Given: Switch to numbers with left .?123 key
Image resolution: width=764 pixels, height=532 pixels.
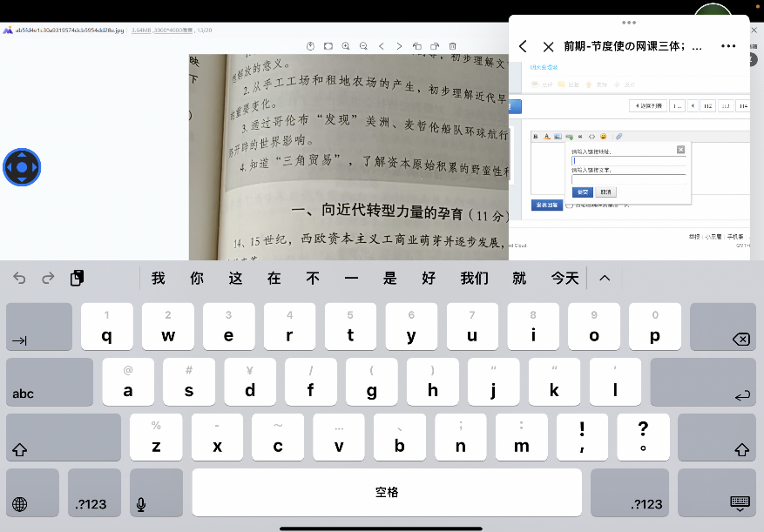Looking at the screenshot, I should pos(94,493).
